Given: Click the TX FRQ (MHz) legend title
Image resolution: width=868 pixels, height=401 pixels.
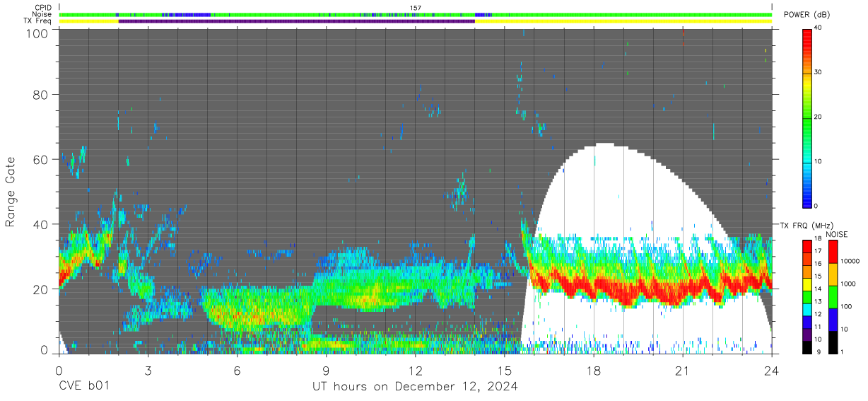Looking at the screenshot, I should tap(806, 226).
